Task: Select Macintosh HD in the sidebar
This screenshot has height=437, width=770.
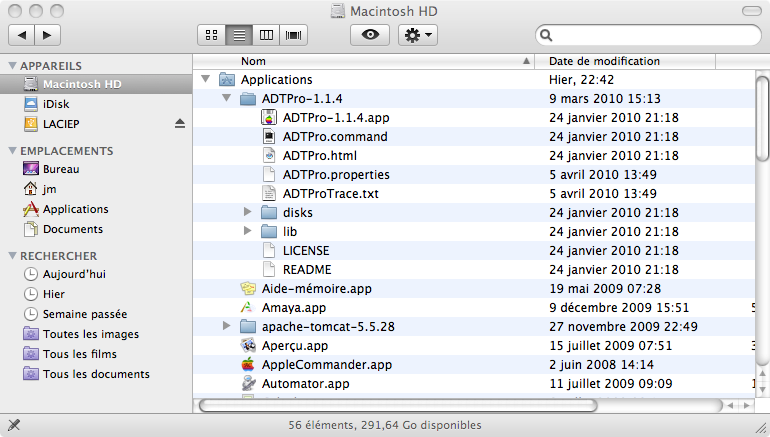Action: tap(96, 84)
